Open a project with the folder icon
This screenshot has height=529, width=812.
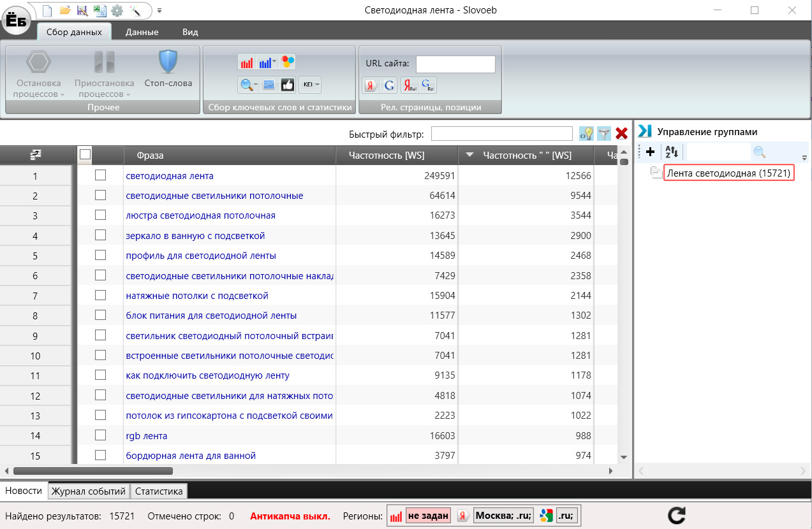(64, 10)
